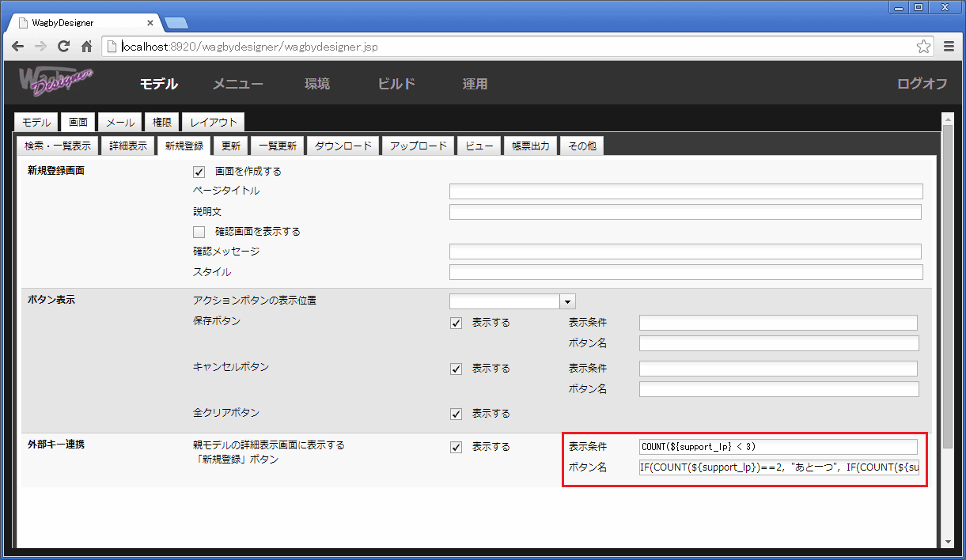Click the scrollbar up arrow
966x560 pixels.
pos(949,118)
